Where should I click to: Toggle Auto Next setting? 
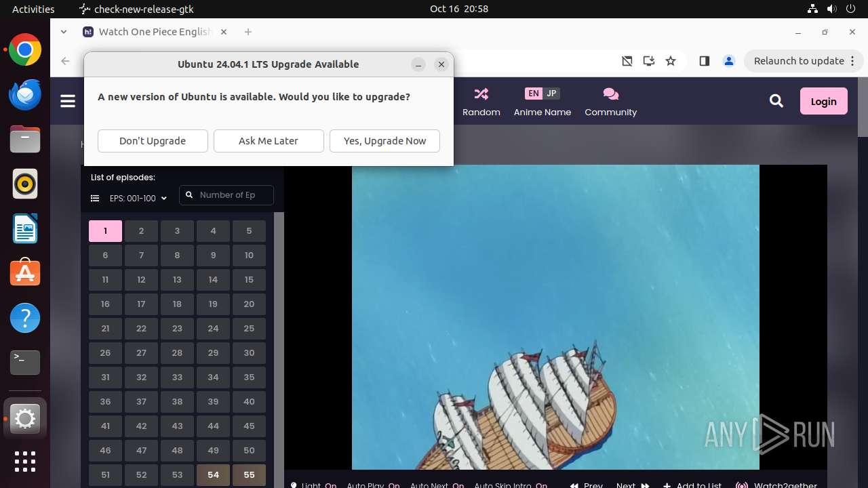click(x=437, y=485)
